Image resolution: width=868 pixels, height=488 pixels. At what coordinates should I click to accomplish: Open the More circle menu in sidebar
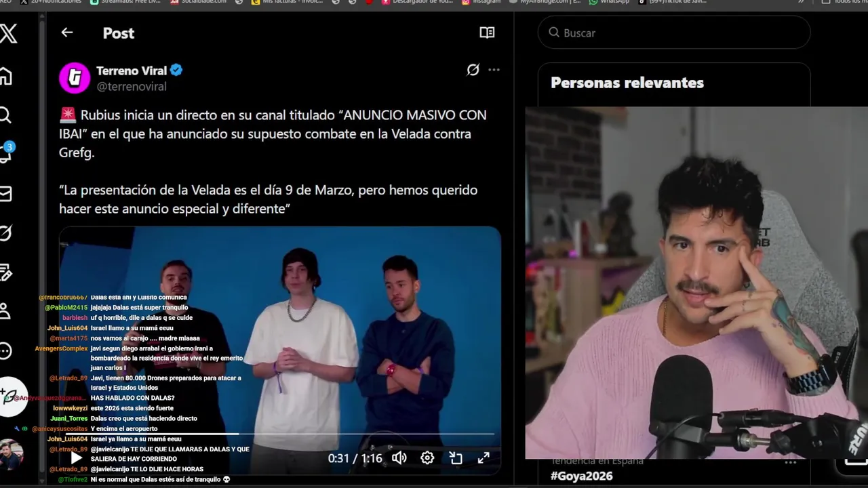coord(5,350)
